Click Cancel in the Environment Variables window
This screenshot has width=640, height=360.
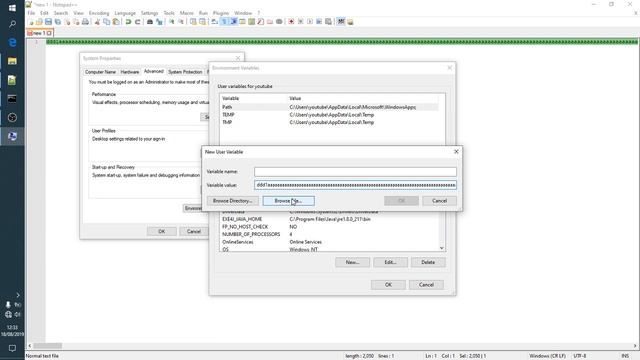426,285
